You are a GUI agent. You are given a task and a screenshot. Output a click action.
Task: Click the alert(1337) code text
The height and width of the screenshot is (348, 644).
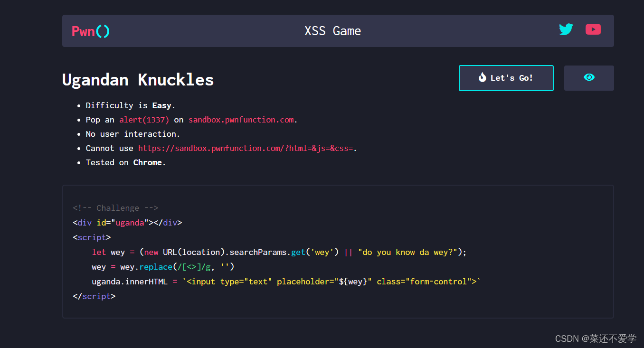click(x=144, y=120)
